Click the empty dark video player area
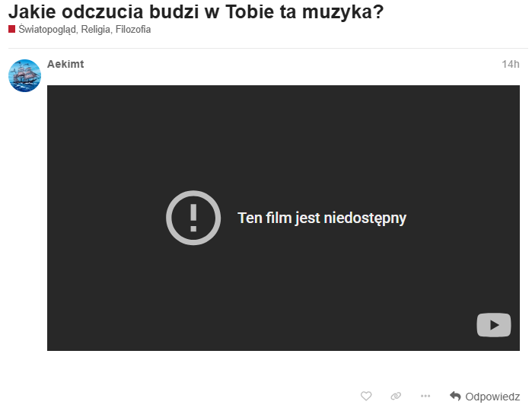Screen dimensions: 532x408 click(x=283, y=135)
